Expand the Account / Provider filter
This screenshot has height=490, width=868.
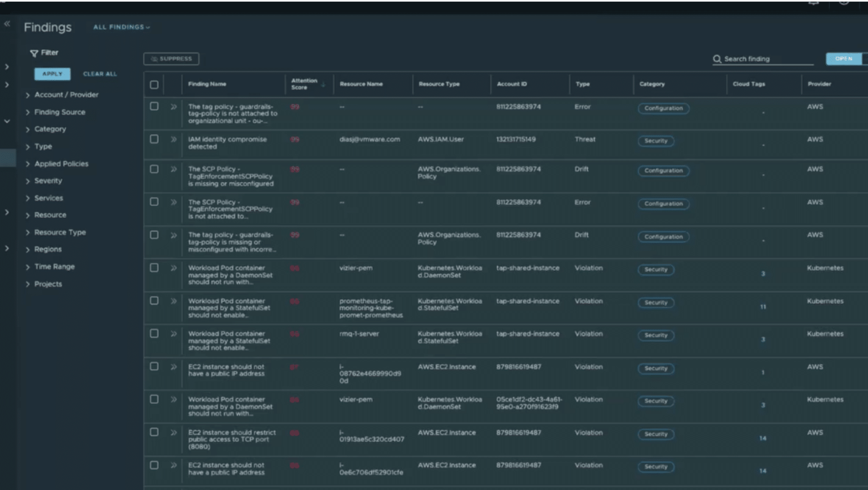tap(28, 95)
